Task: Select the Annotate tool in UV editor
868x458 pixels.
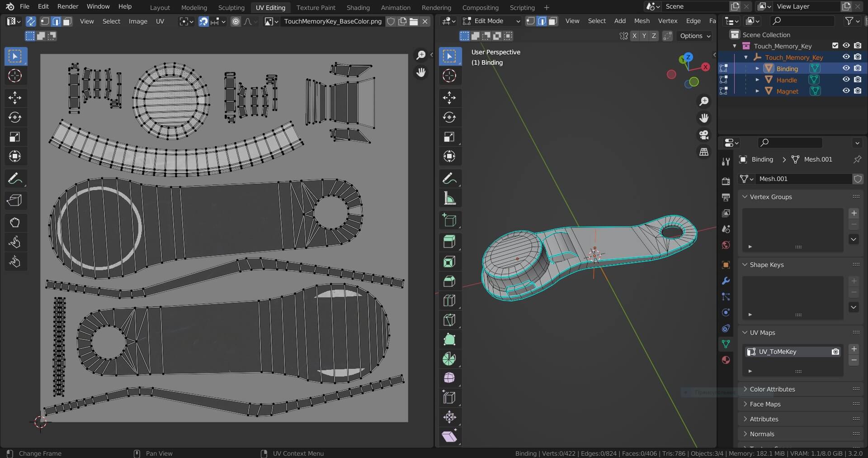Action: (15, 179)
